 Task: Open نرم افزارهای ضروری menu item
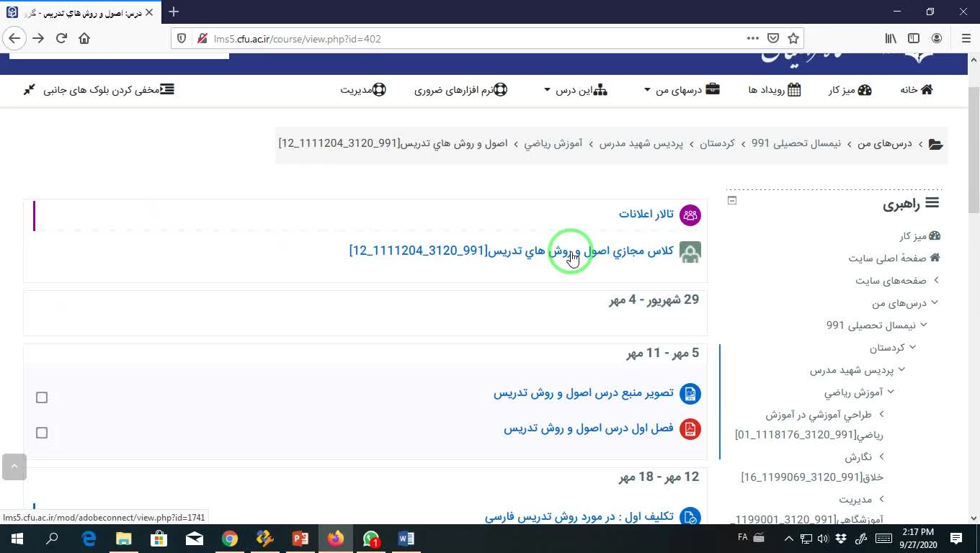tap(460, 90)
